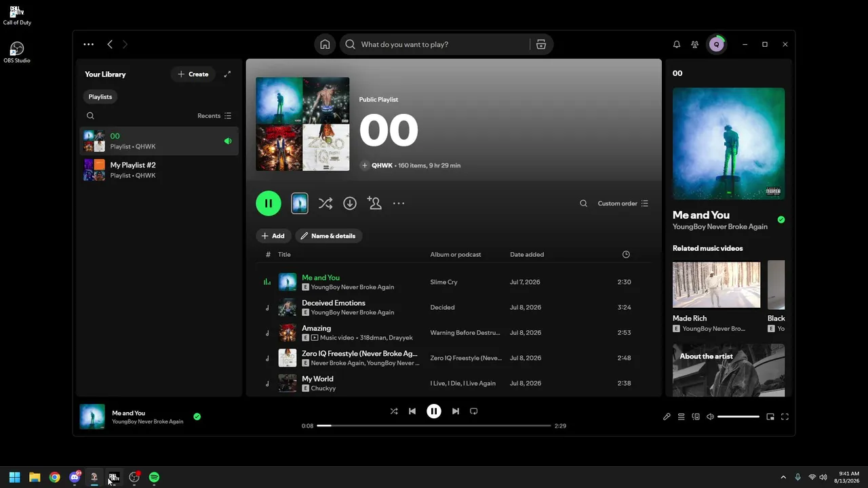Image resolution: width=868 pixels, height=488 pixels.
Task: Open more options for the 00 playlist
Action: (x=399, y=203)
